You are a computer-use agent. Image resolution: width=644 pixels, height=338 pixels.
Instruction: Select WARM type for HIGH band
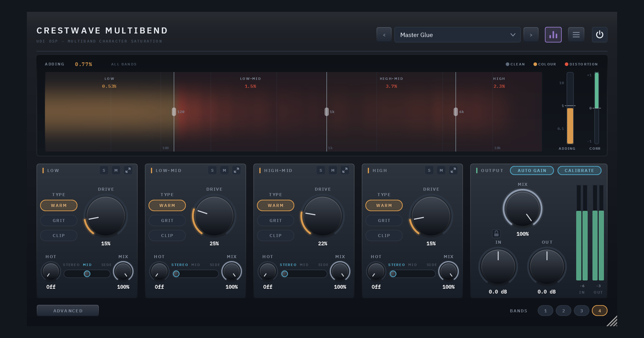click(384, 205)
